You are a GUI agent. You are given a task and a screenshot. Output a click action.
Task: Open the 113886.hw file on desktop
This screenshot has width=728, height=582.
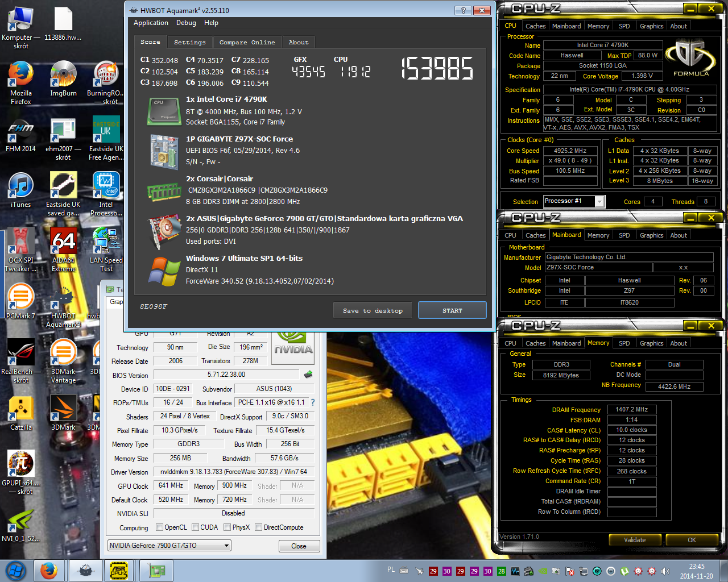click(x=63, y=23)
